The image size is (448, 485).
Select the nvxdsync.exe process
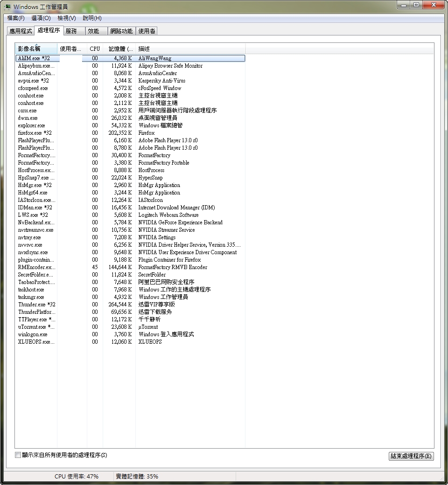coord(130,252)
